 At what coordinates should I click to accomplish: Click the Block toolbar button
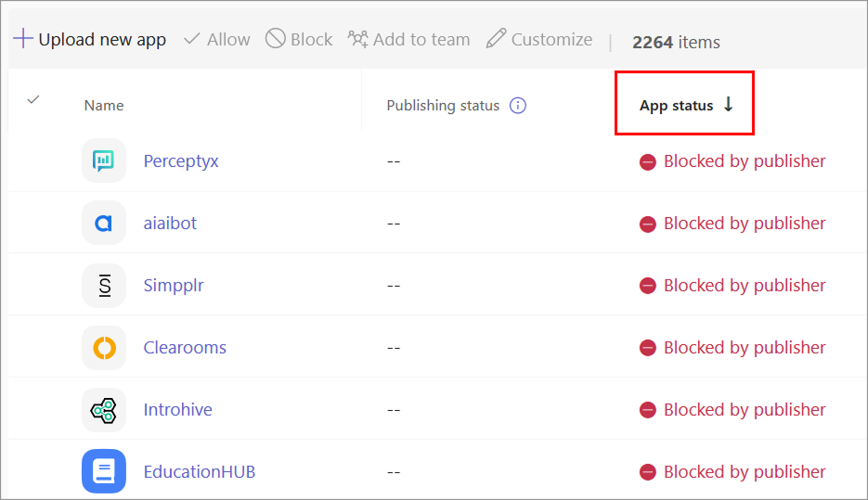[x=299, y=40]
